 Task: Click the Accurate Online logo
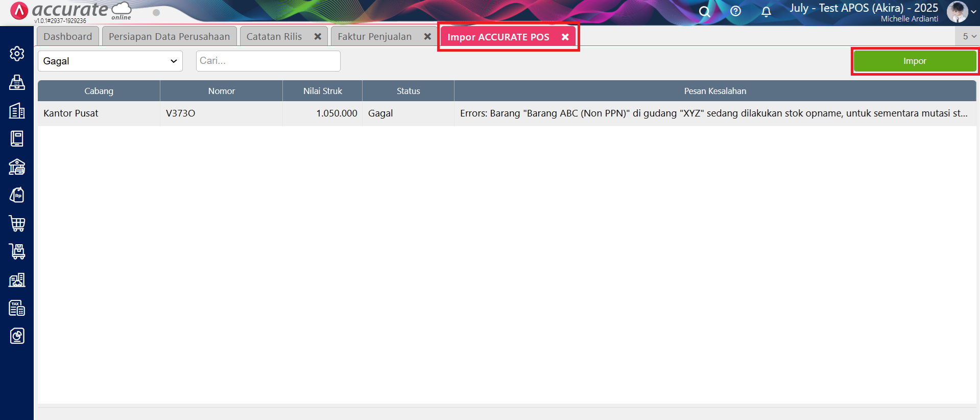70,11
